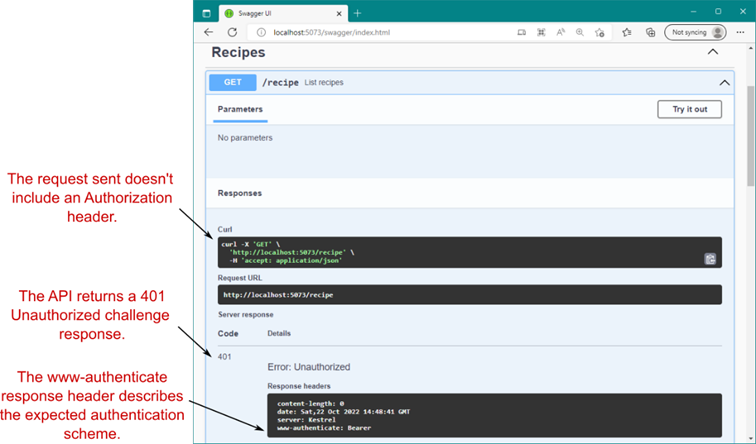This screenshot has height=444, width=756.
Task: Collapse the Recipes section chevron
Action: pyautogui.click(x=713, y=52)
